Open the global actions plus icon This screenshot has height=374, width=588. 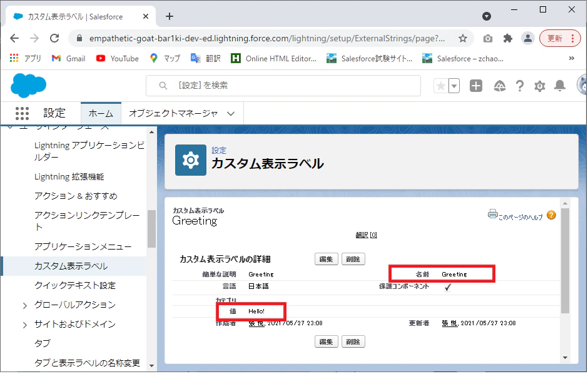pyautogui.click(x=475, y=86)
